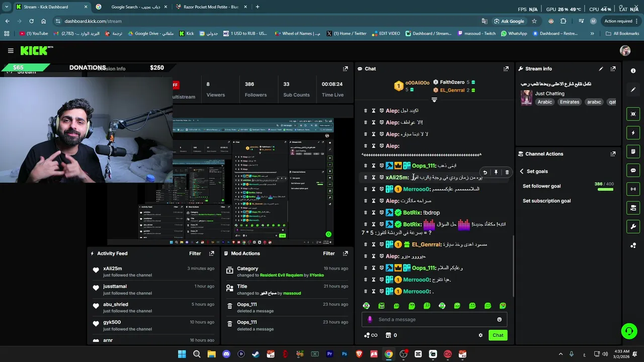Edit stream info with pencil icon
The image size is (644, 362).
click(x=601, y=69)
